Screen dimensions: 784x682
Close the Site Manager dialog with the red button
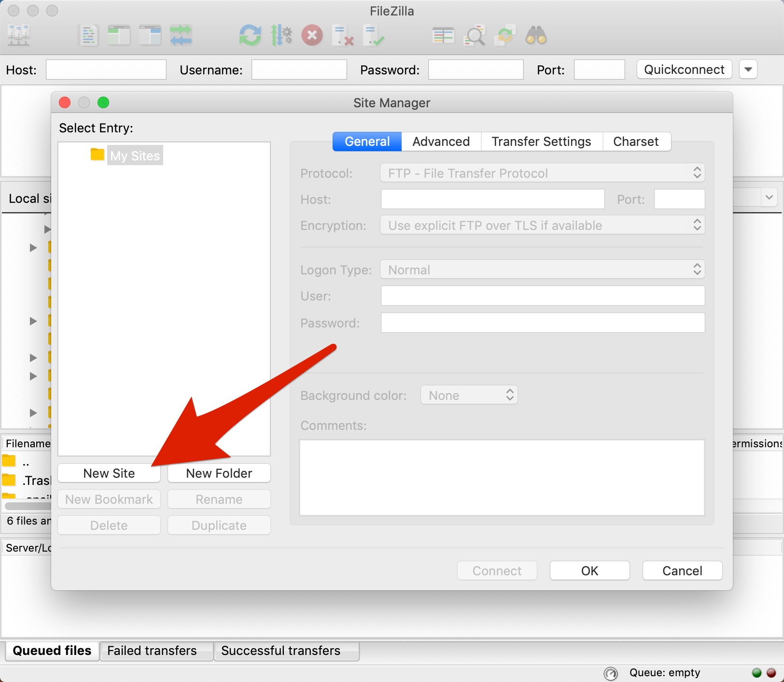[x=65, y=102]
